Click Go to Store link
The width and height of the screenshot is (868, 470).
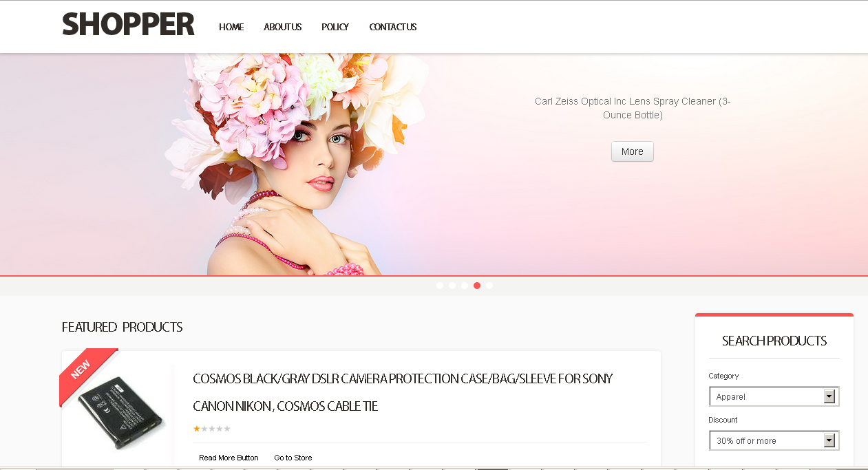pyautogui.click(x=293, y=458)
